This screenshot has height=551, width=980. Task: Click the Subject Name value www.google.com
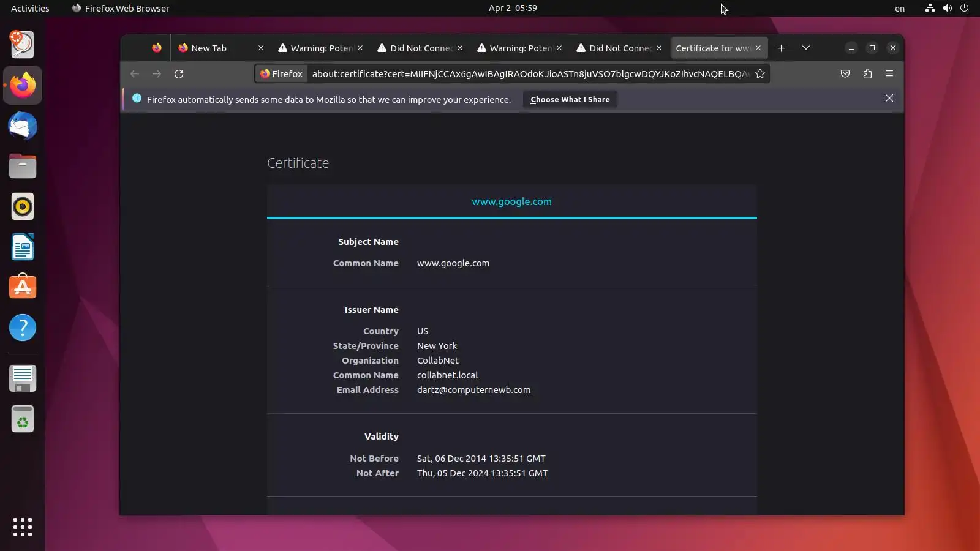click(453, 263)
